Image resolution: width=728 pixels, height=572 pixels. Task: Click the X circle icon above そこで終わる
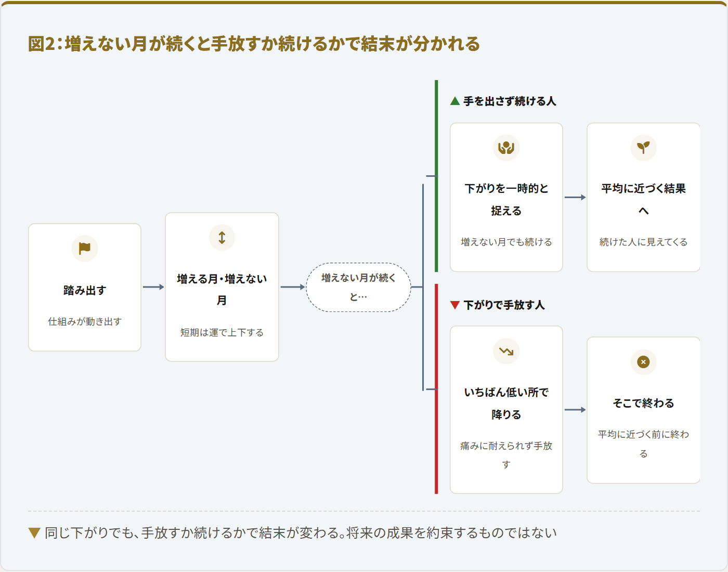pos(644,362)
